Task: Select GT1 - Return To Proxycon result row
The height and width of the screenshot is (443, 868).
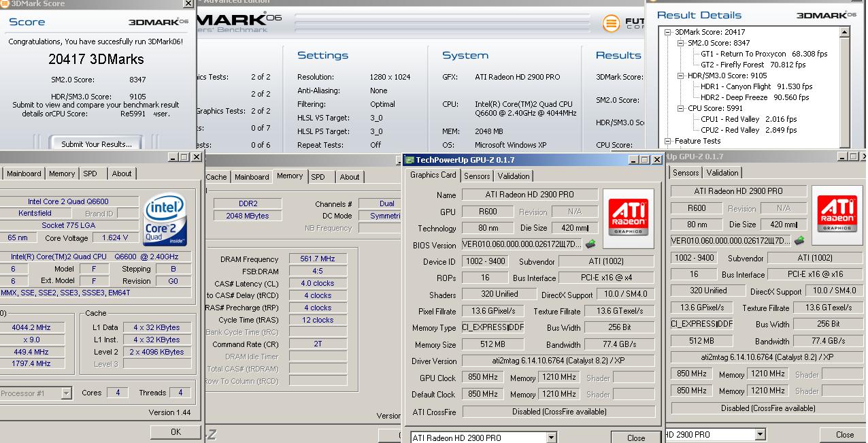Action: pyautogui.click(x=764, y=54)
